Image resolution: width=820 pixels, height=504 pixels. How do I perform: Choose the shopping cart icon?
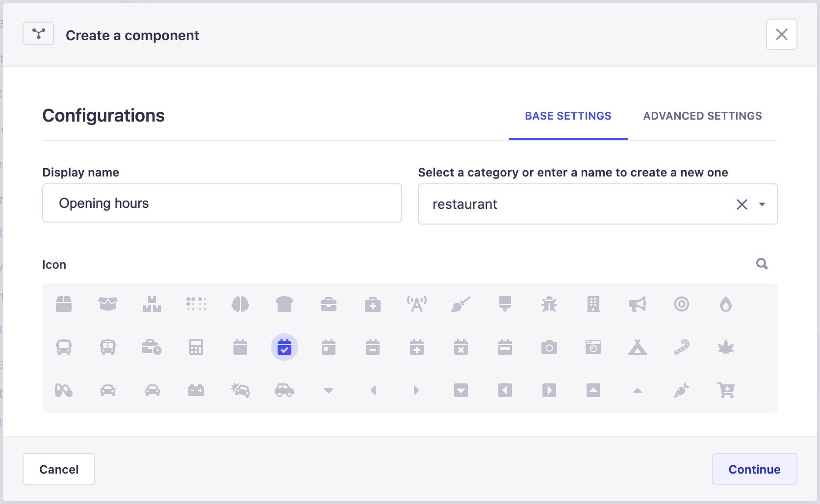coord(726,390)
